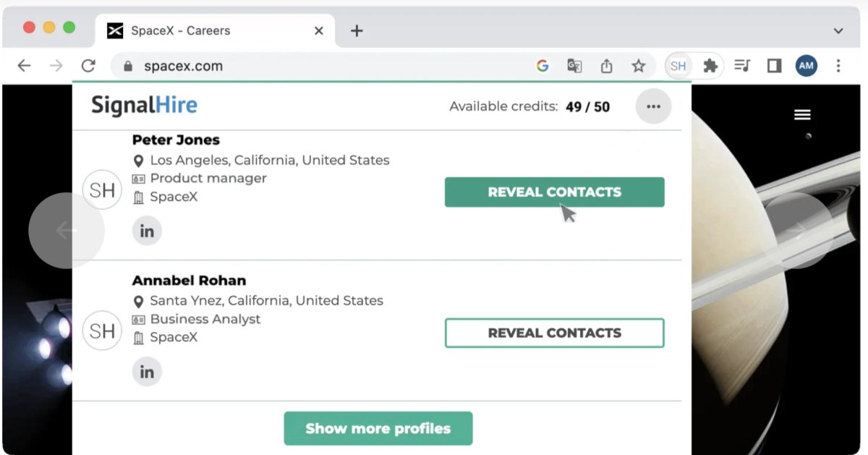868x455 pixels.
Task: Open a new tab with plus
Action: (357, 30)
